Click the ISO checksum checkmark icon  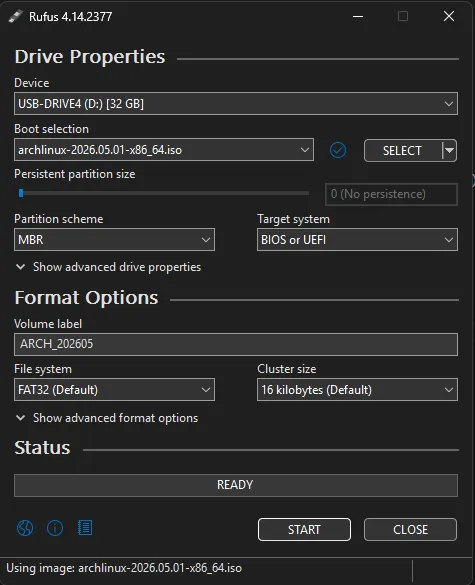(x=338, y=150)
